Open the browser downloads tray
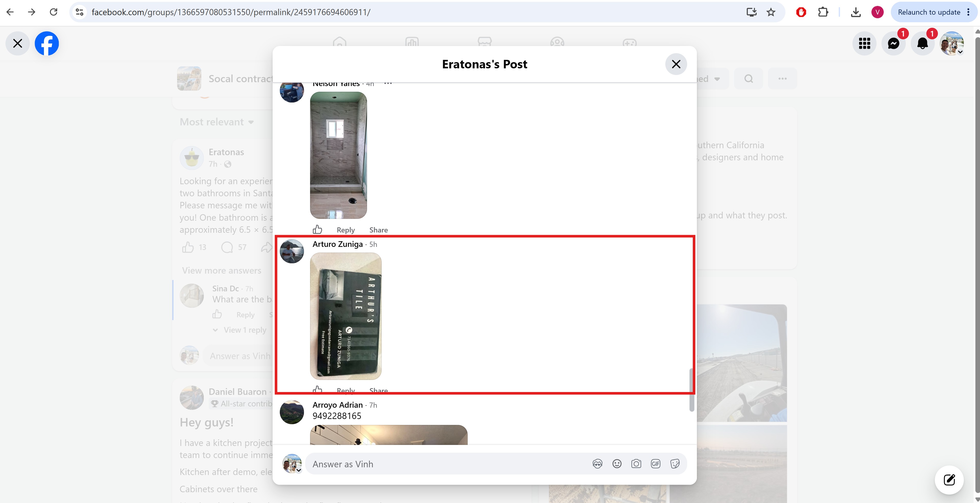Screen dimensions: 980x503 (x=856, y=12)
